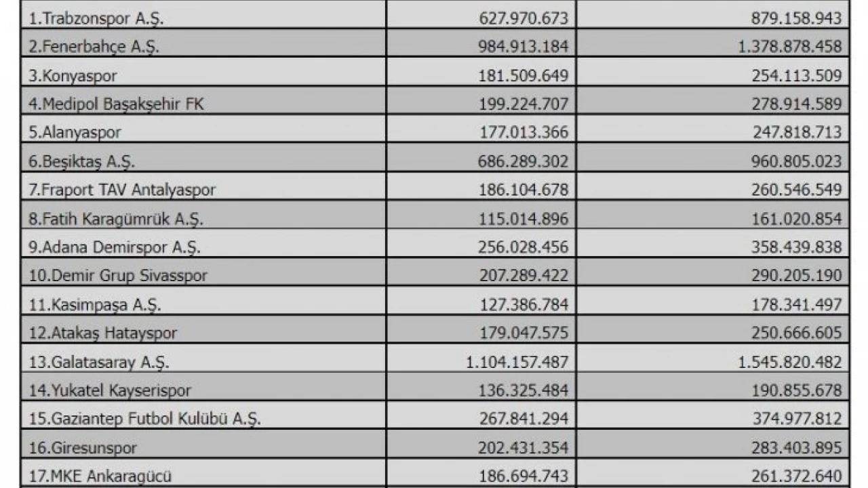Select Medipol Başakşehir FK club cell
This screenshot has width=868, height=488.
tap(116, 104)
